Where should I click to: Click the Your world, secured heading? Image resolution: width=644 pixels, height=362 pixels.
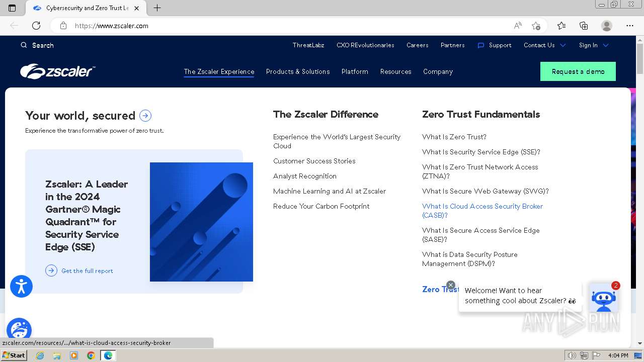point(80,116)
